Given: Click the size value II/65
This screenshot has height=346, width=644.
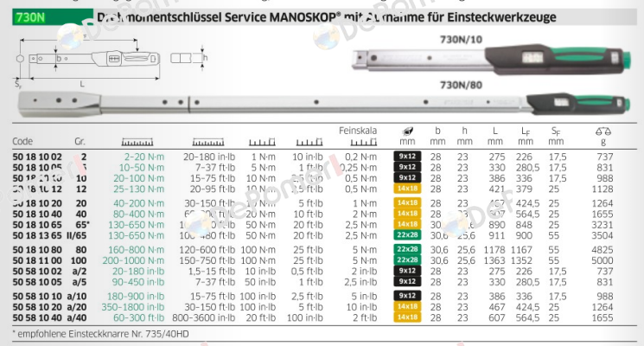Looking at the screenshot, I should point(77,235).
